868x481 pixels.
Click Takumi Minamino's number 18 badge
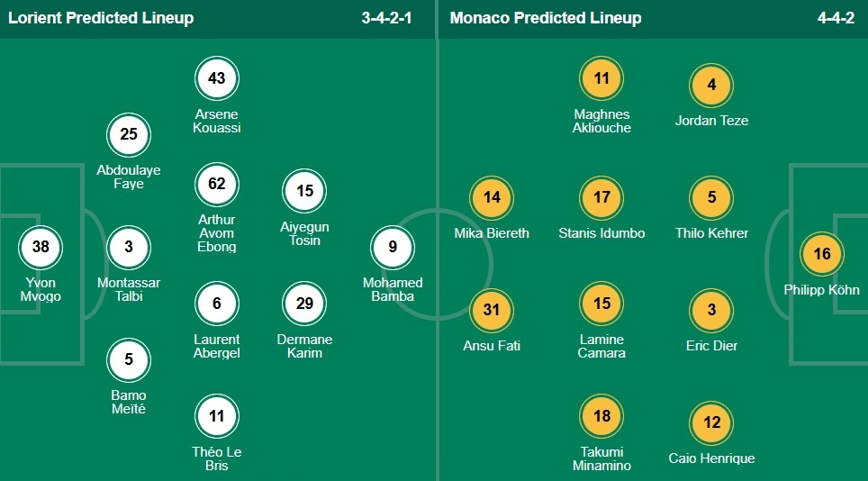[602, 416]
